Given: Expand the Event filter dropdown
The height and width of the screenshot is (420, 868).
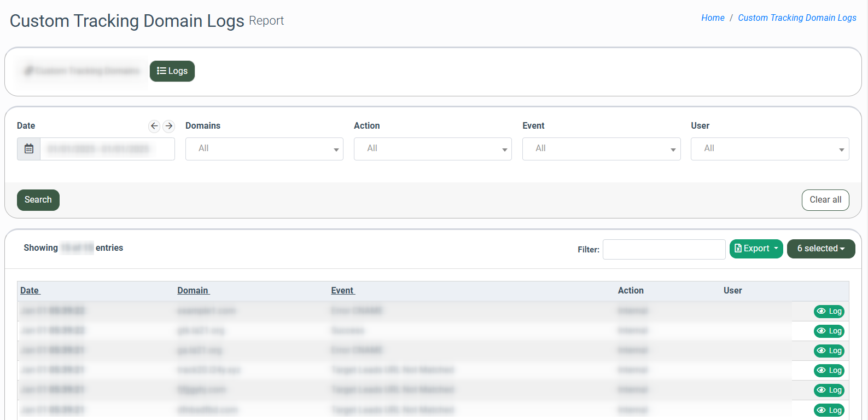Looking at the screenshot, I should pyautogui.click(x=601, y=149).
